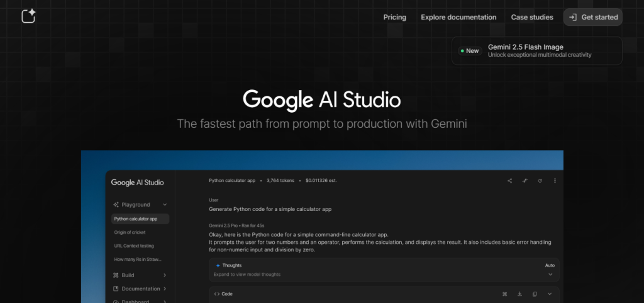This screenshot has height=303, width=644.
Task: Click the code brackets icon beside Code
Action: coord(217,294)
